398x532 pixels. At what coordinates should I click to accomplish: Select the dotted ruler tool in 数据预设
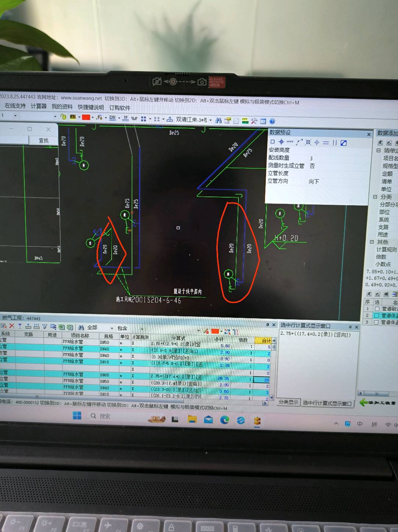point(290,142)
